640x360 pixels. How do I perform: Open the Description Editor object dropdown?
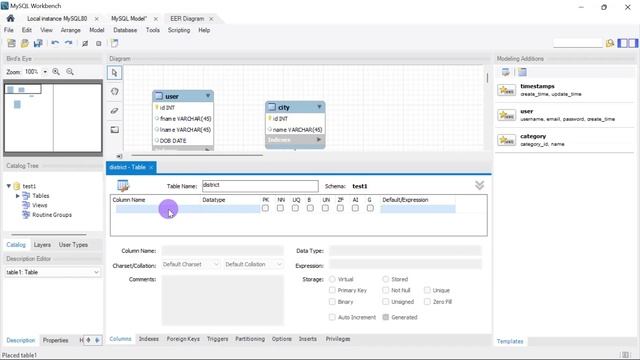(x=53, y=272)
